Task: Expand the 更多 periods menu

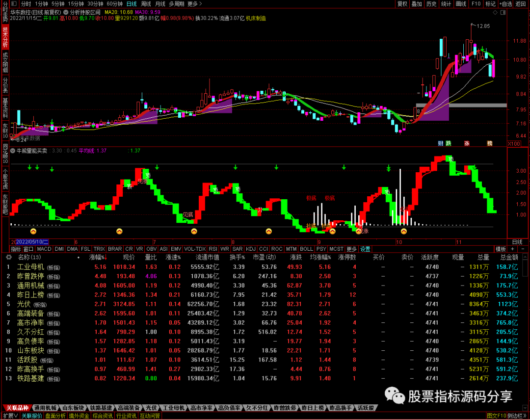Action: pyautogui.click(x=194, y=4)
